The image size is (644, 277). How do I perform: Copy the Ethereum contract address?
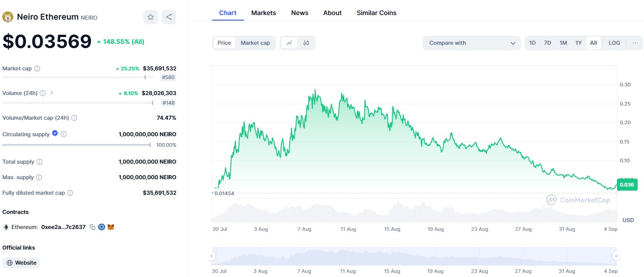(92, 227)
